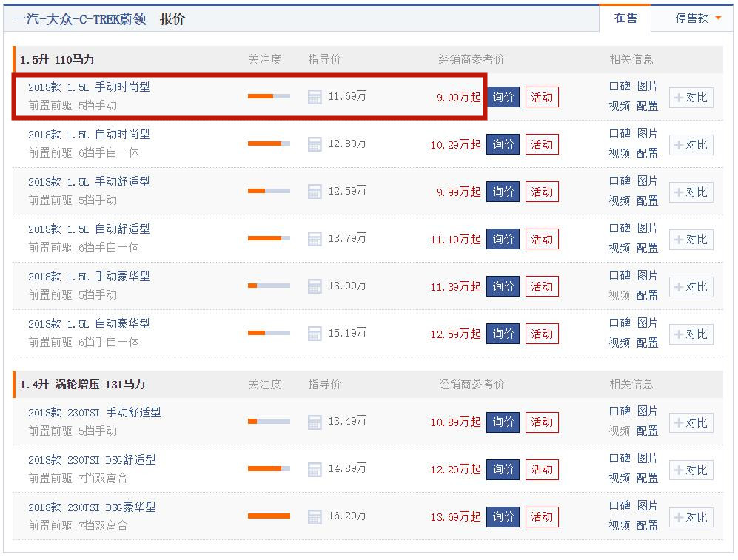Viewport: 738px width, 560px height.
Task: Open calculator icon beside 14.89万 price
Action: pos(315,469)
